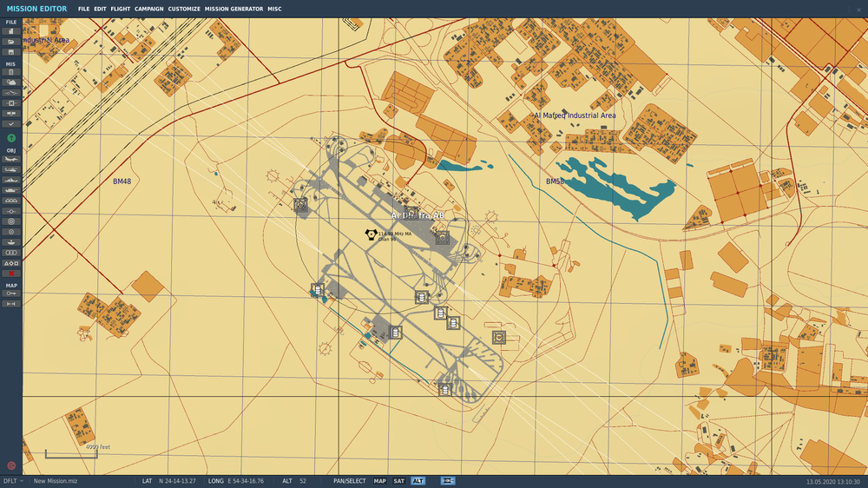Save mission floppy disk icon
The height and width of the screenshot is (488, 868).
tap(11, 52)
